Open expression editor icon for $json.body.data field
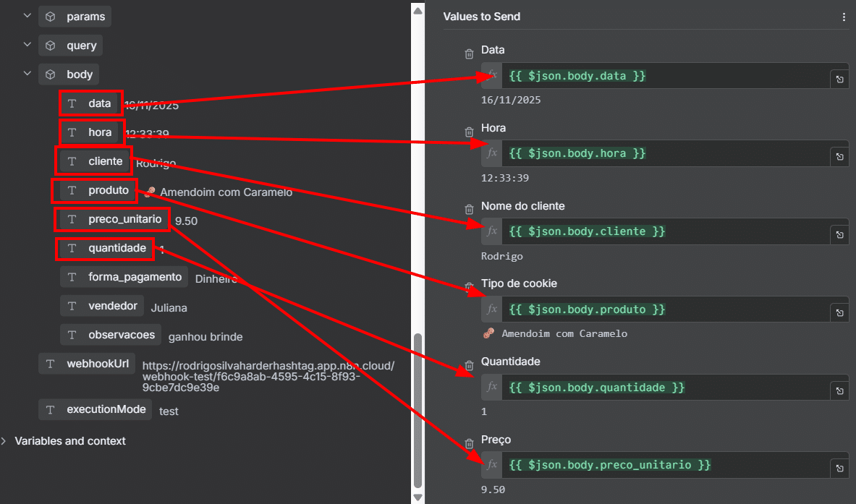This screenshot has width=856, height=504. tap(839, 79)
